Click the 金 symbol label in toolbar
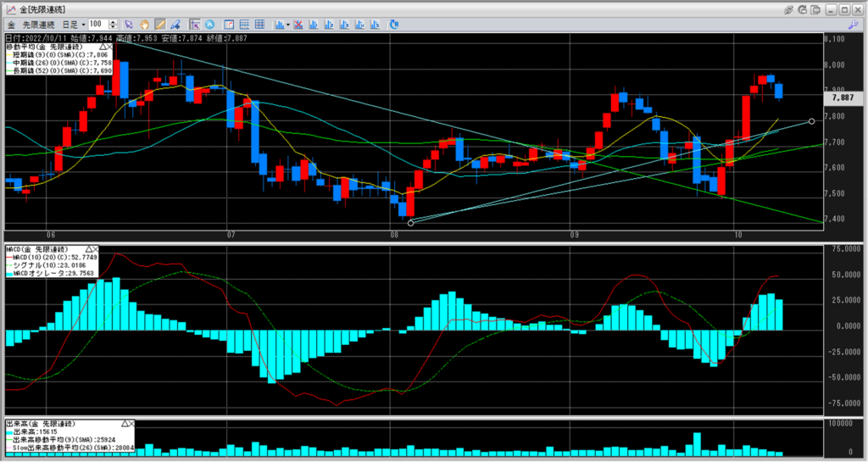This screenshot has width=868, height=462. (12, 25)
